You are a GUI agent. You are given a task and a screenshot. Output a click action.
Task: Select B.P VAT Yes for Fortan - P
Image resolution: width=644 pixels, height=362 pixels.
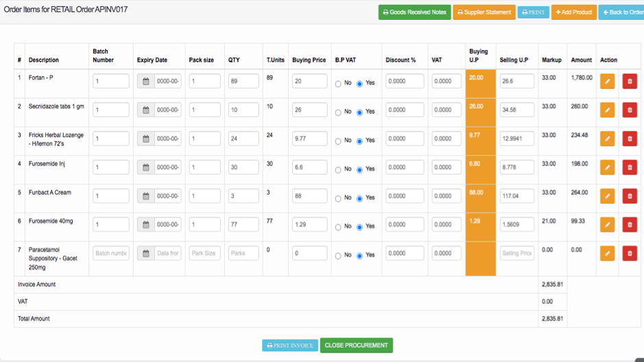(360, 84)
